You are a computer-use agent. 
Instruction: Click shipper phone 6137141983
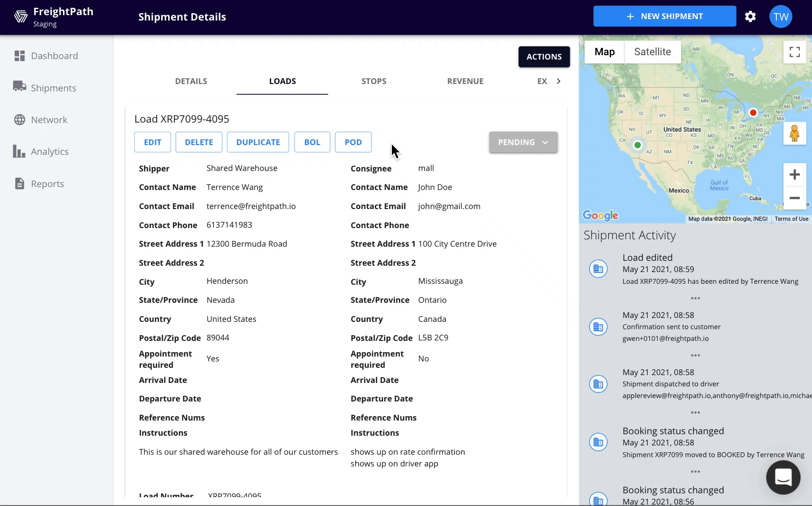pyautogui.click(x=229, y=225)
